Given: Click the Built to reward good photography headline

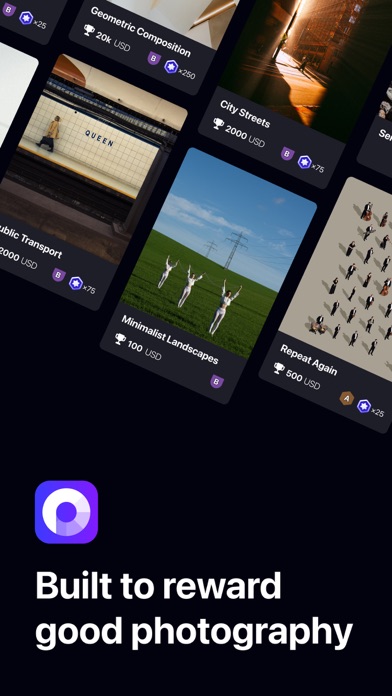Looking at the screenshot, I should pos(194,609).
